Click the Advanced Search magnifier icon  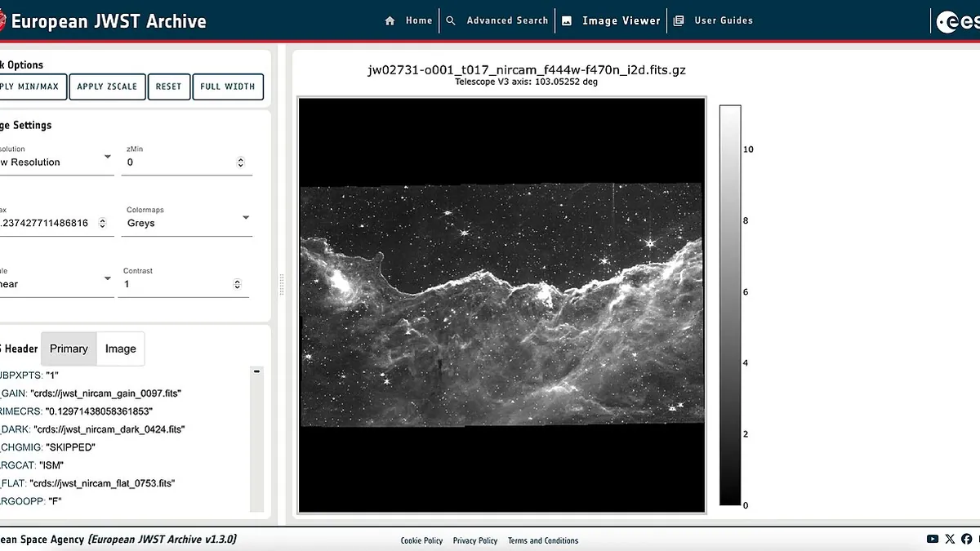pyautogui.click(x=451, y=21)
